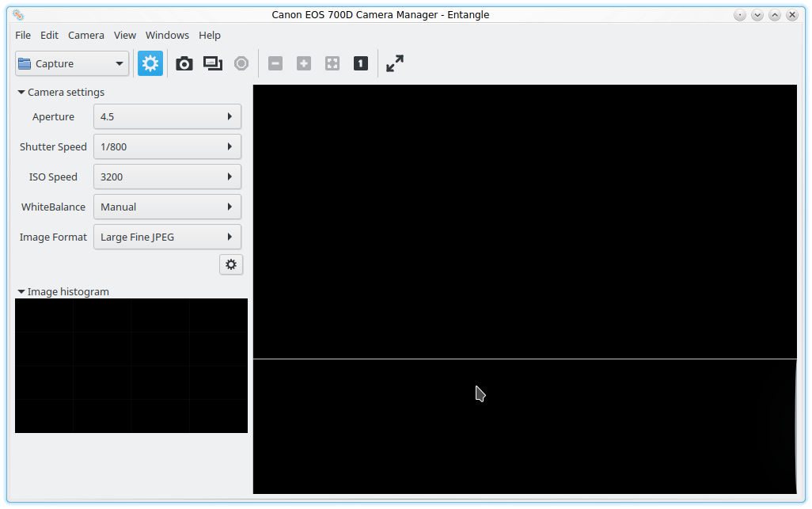Viewport: 812px width, 509px height.
Task: Click the small gear button below Image Format
Action: click(x=231, y=264)
